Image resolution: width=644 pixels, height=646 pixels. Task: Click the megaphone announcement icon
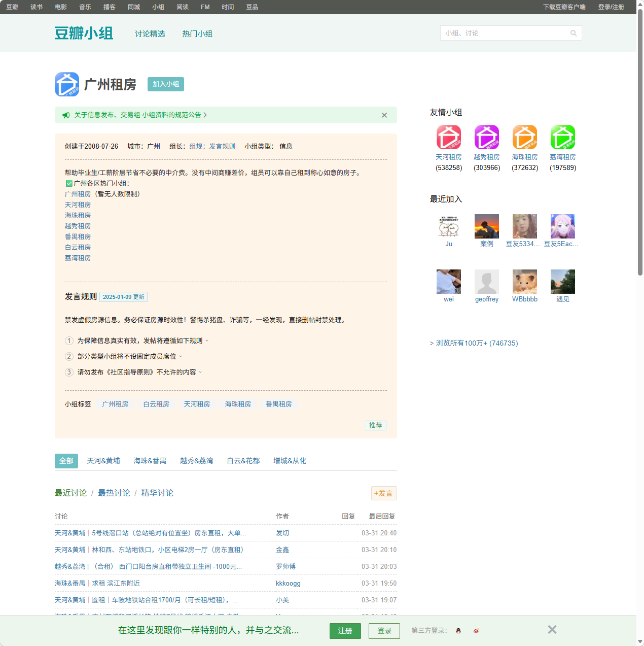pos(66,115)
